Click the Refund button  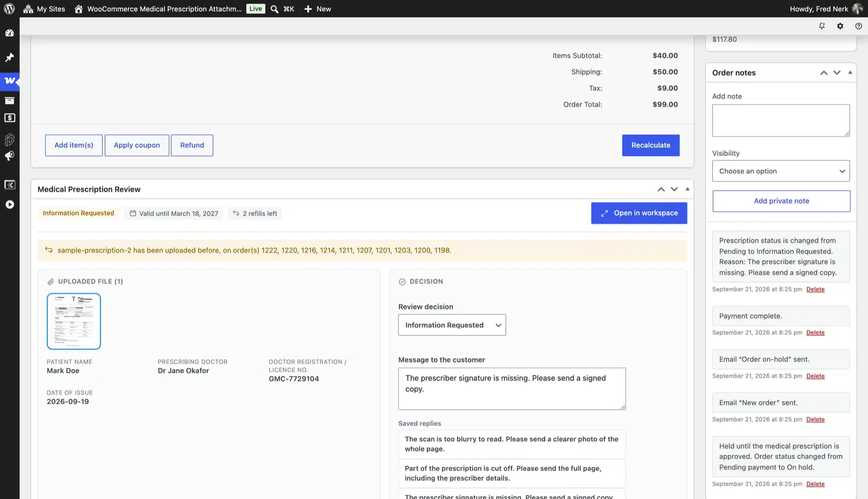[x=192, y=145]
